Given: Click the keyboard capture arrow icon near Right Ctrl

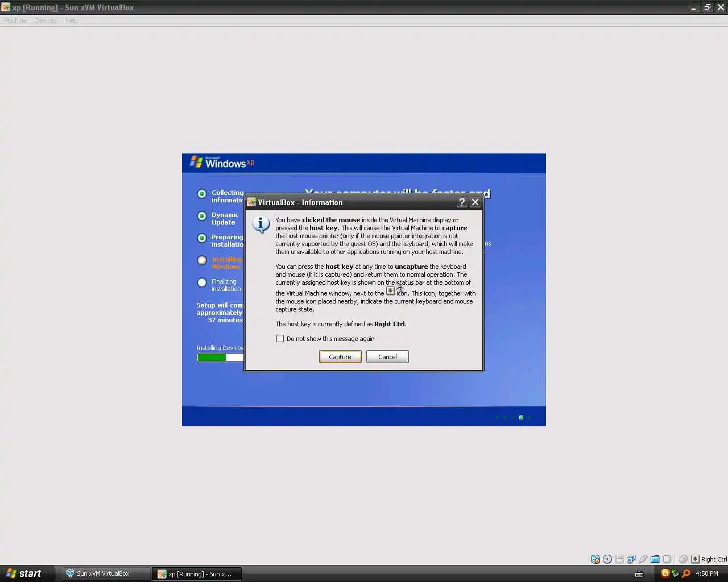Looking at the screenshot, I should tap(695, 559).
